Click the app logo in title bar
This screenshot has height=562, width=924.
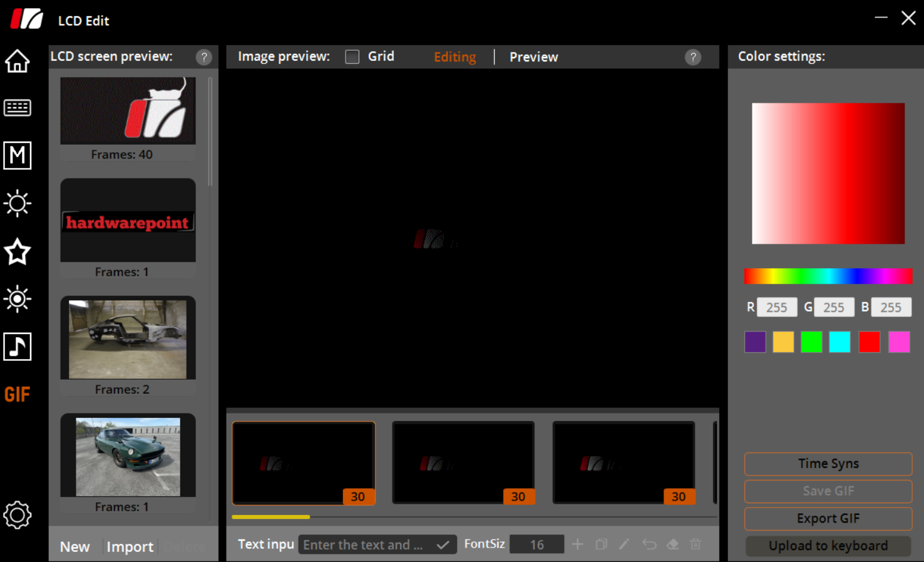[26, 19]
